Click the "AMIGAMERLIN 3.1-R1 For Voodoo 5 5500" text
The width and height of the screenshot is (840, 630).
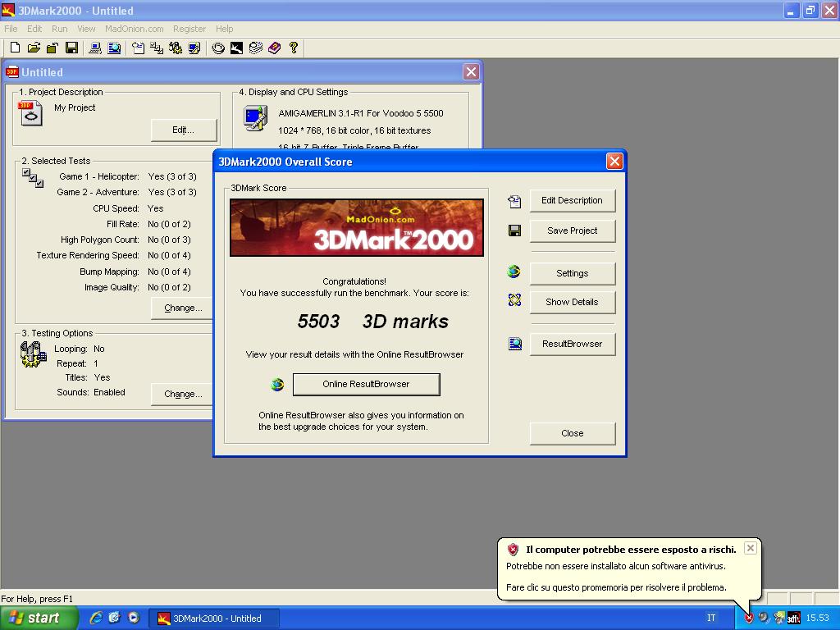click(361, 113)
